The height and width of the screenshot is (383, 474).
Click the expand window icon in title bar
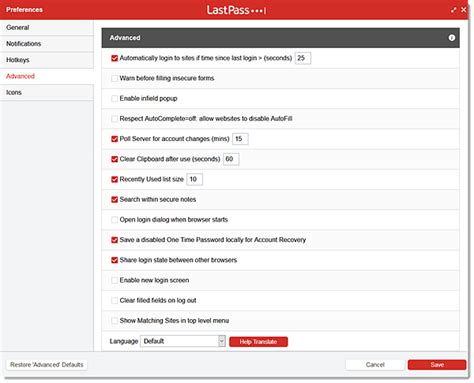pyautogui.click(x=453, y=10)
